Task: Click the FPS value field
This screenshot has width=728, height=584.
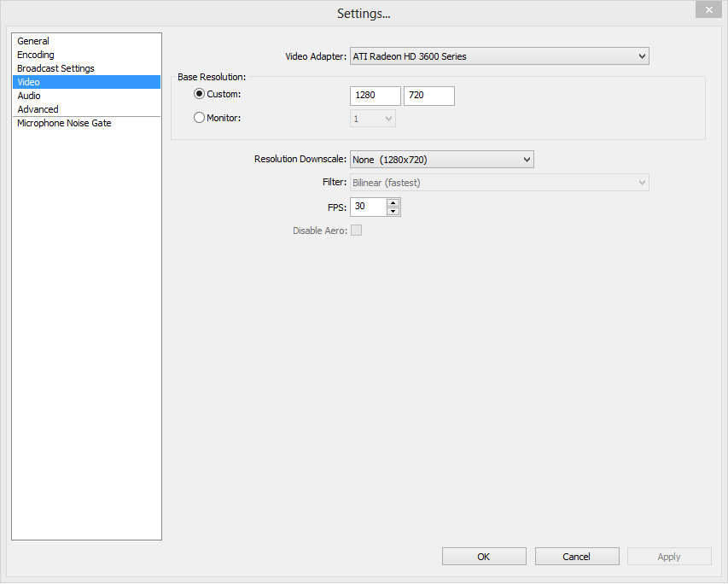Action: (x=368, y=207)
